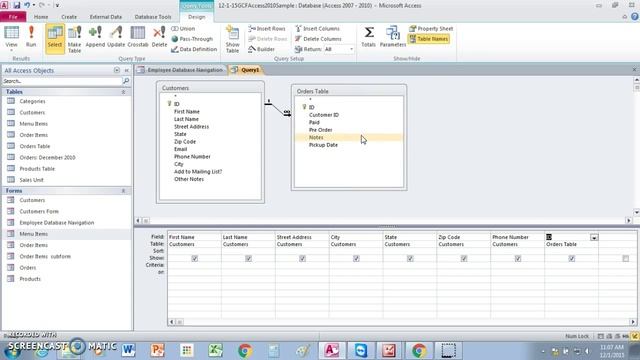
Task: Select Customer ID field in Orders Table
Action: click(324, 115)
